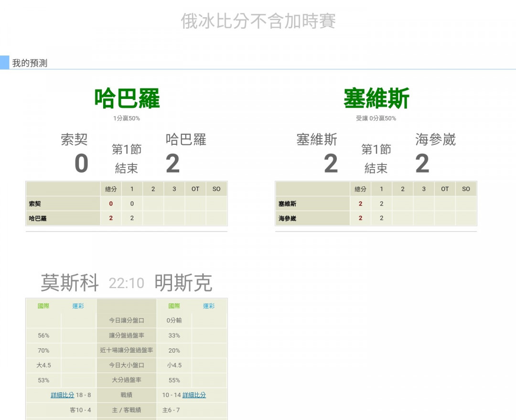The height and width of the screenshot is (420, 516).
Task: Click the 今日讓分盤口 row label
Action: [x=127, y=320]
